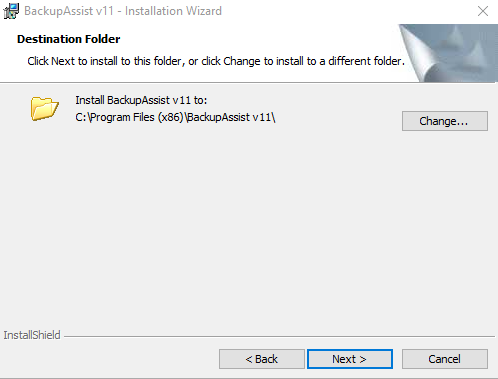Click the InstallShield label
The width and height of the screenshot is (498, 379).
tap(32, 335)
